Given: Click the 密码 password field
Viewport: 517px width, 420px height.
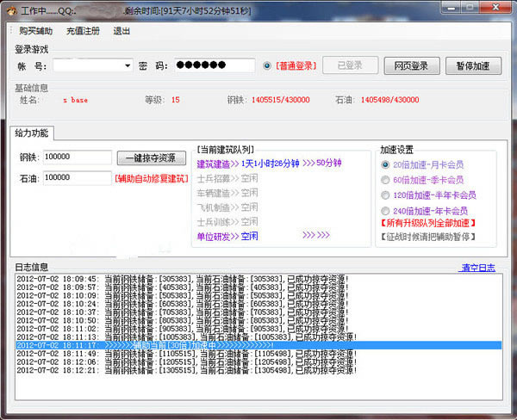Looking at the screenshot, I should click(215, 65).
